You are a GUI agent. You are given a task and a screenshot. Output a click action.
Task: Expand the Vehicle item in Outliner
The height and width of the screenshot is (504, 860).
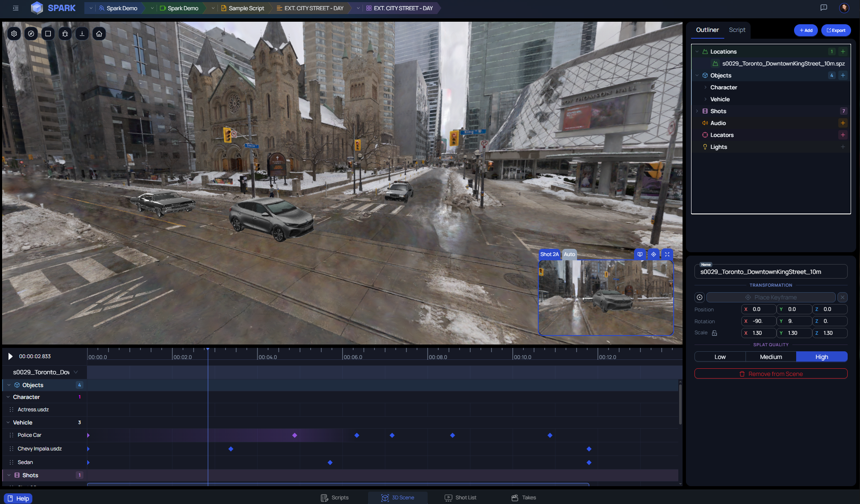(706, 99)
